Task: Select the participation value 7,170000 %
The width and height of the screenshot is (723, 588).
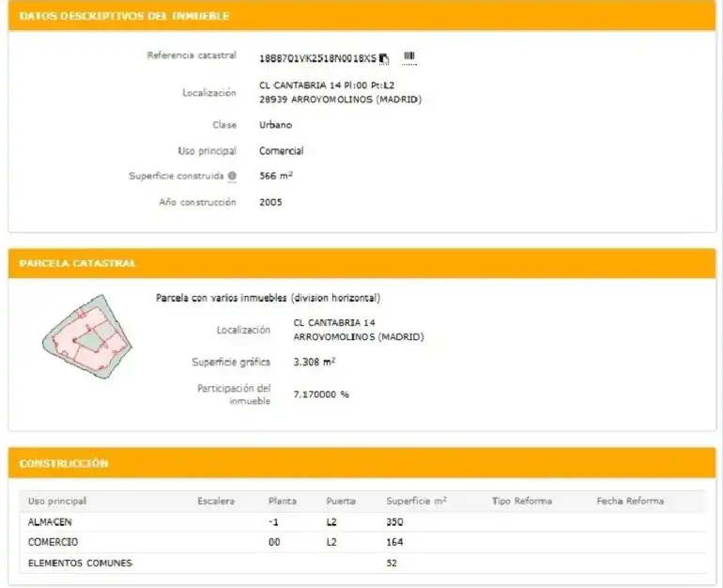Action: [x=321, y=395]
